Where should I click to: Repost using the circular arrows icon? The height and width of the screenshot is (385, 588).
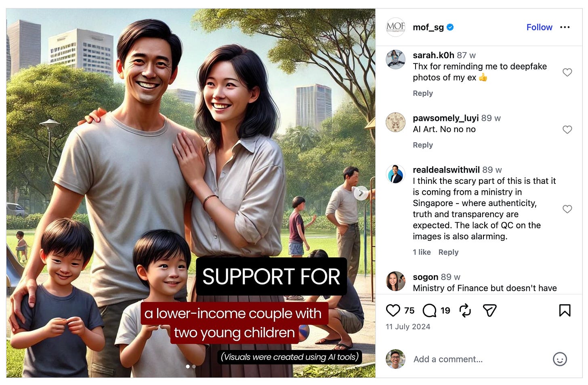click(465, 310)
